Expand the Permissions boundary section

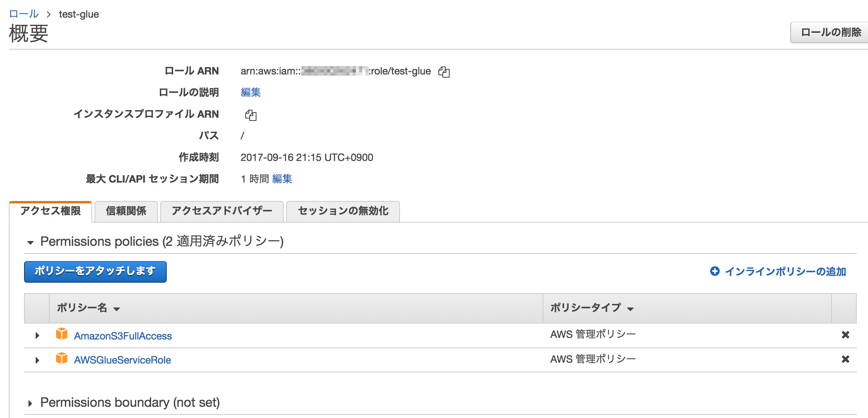tap(30, 403)
